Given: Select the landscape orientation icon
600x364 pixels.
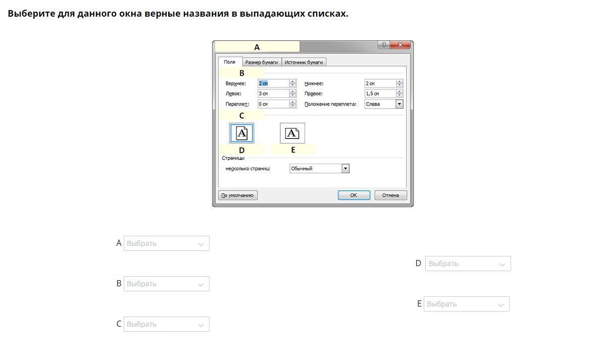Looking at the screenshot, I should coord(292,133).
